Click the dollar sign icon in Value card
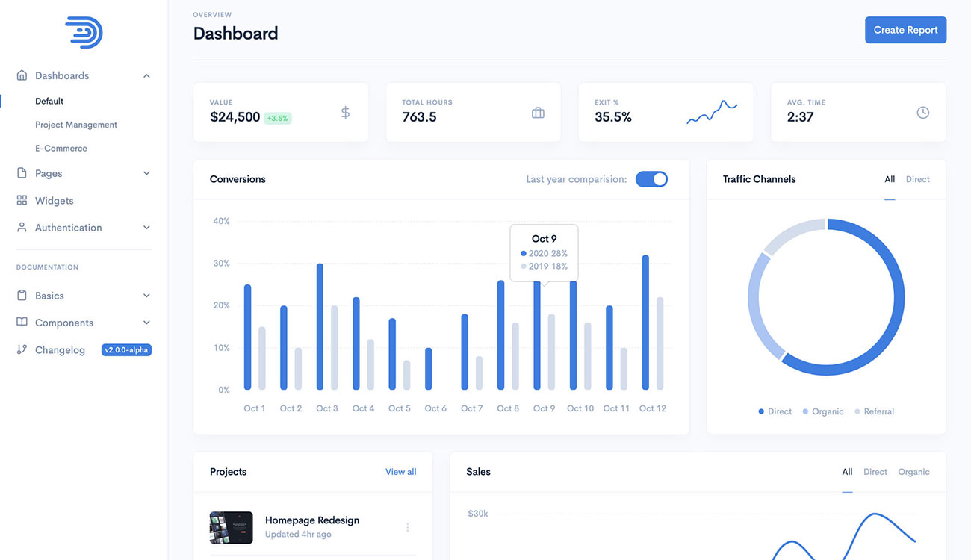The height and width of the screenshot is (560, 971). (345, 113)
